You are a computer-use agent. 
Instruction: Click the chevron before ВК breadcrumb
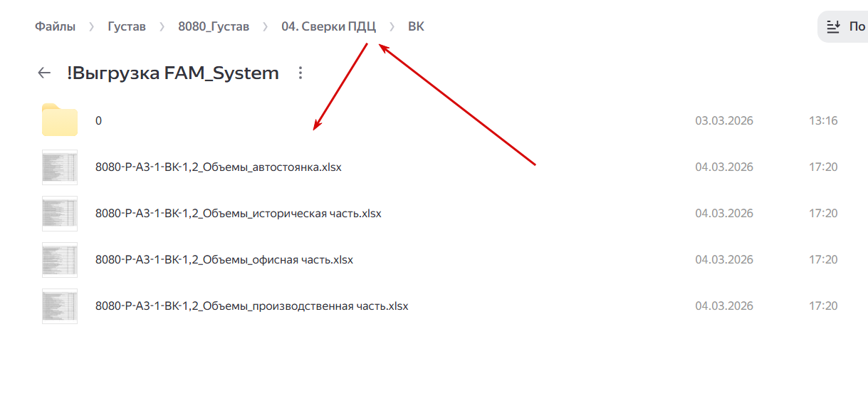point(392,27)
